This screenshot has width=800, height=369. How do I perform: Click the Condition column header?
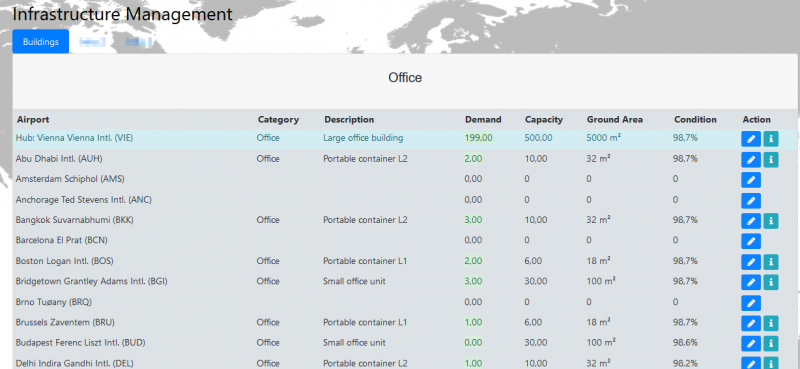coord(695,119)
